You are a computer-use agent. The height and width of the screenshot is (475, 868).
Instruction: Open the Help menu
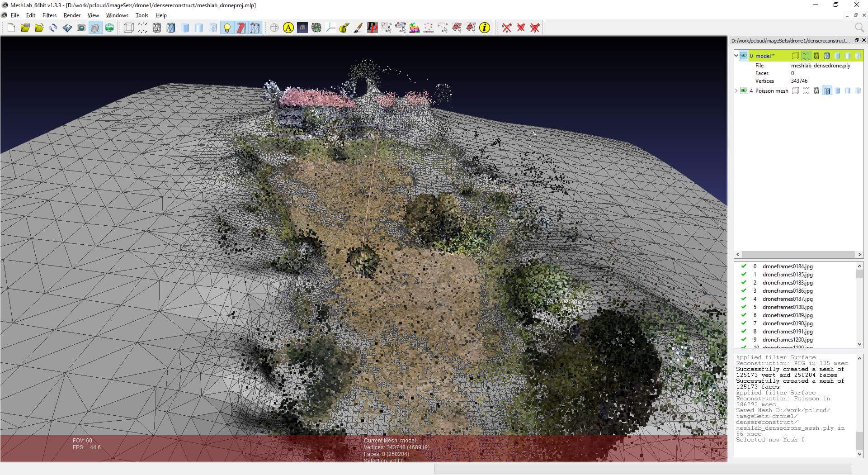(x=161, y=15)
